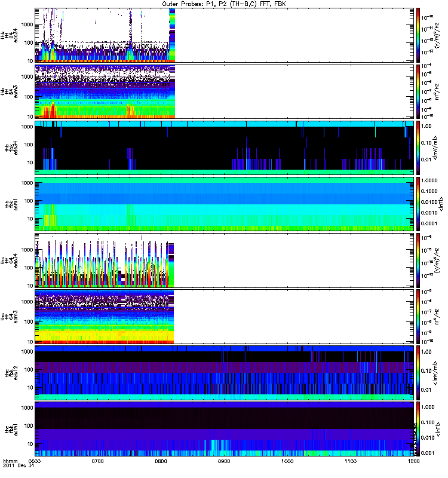Click the 'thb fbk scm1' y-axis title
Screen dimensions: 448x478
pos(11,204)
